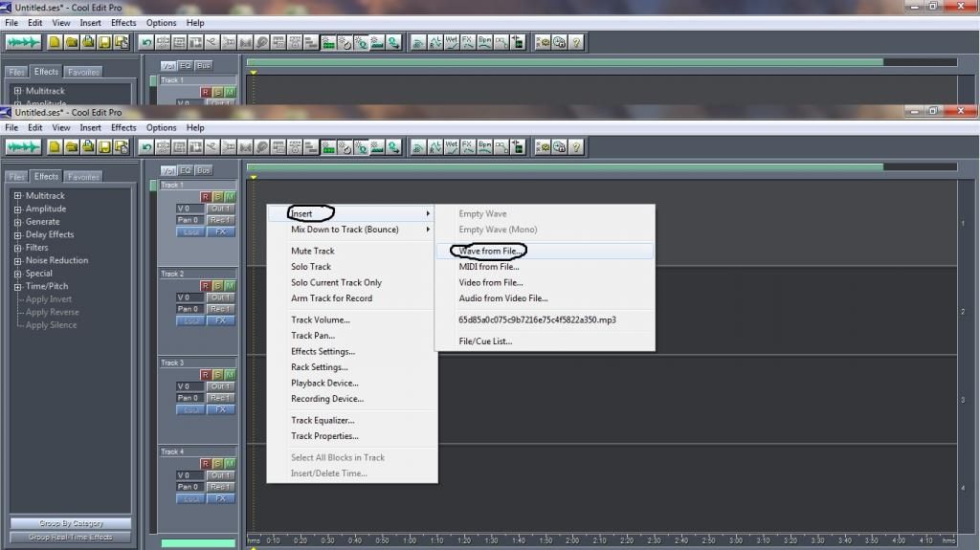Choose Wave from File in Insert submenu
980x550 pixels.
pos(492,251)
